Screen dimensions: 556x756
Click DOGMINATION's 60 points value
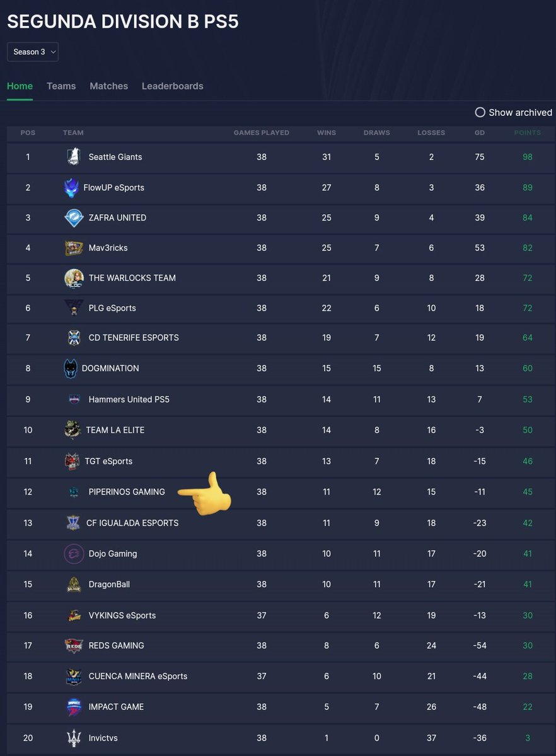[x=528, y=368]
